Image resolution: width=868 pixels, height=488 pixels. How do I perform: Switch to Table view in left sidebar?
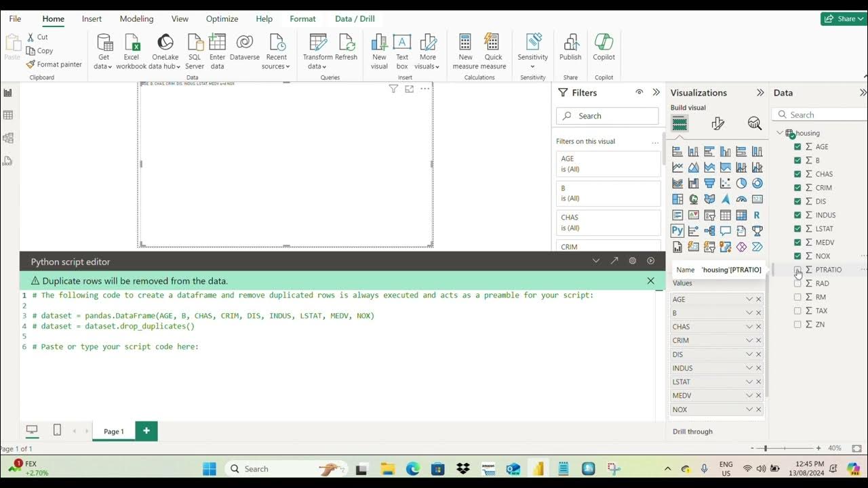click(8, 116)
